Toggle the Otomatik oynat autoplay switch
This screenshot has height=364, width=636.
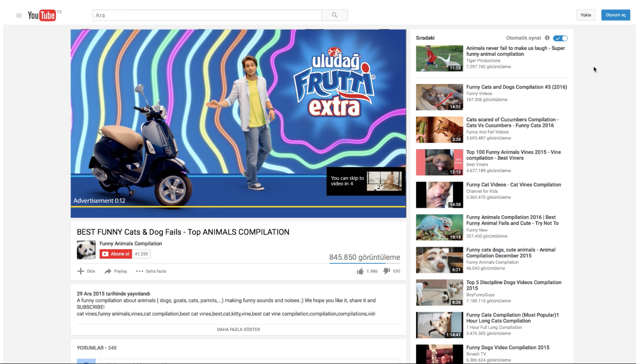tap(560, 38)
